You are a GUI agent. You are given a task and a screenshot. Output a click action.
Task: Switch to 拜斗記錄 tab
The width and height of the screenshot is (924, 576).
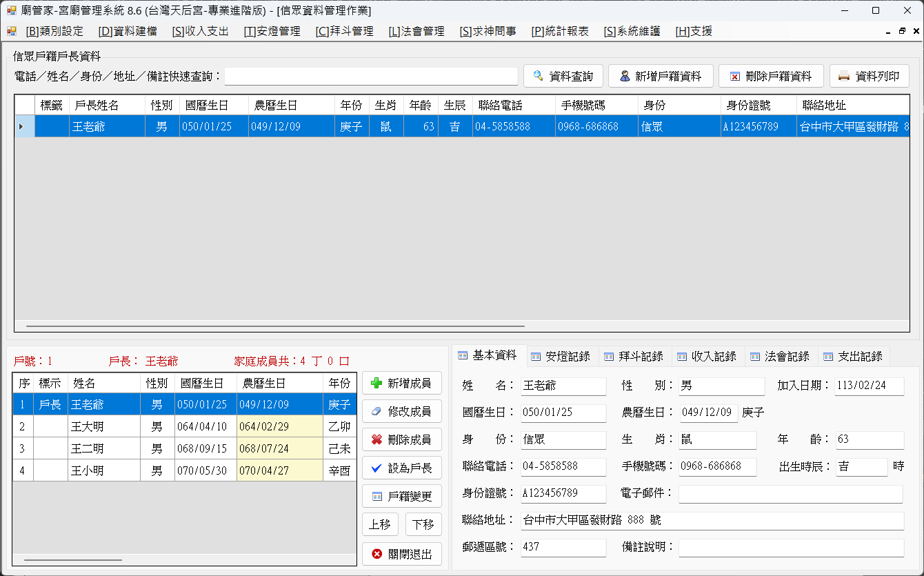pyautogui.click(x=634, y=357)
